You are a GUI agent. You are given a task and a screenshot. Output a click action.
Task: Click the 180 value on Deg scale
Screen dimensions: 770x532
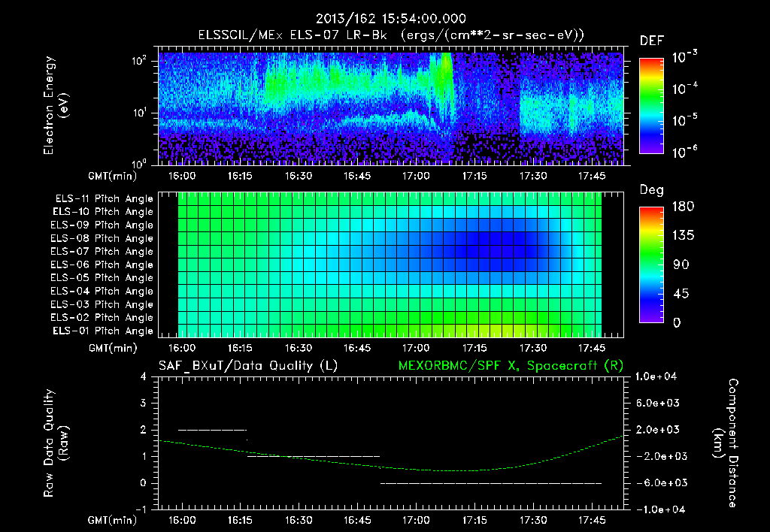coord(683,207)
